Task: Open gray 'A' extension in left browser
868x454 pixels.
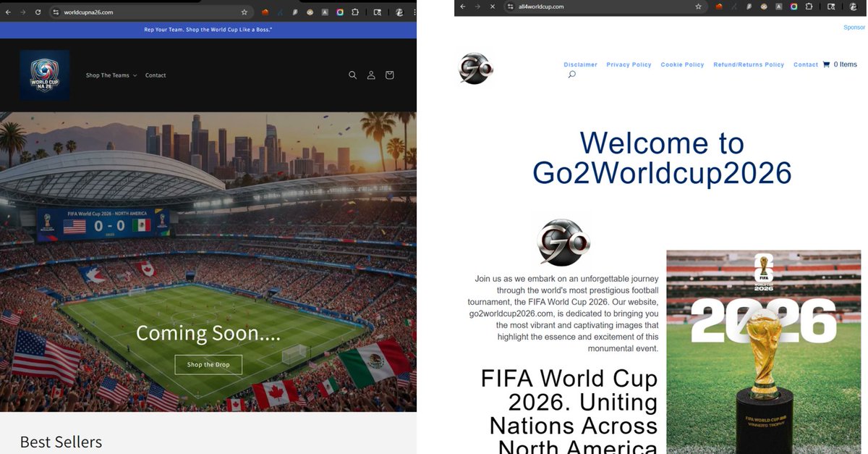Action: point(325,12)
